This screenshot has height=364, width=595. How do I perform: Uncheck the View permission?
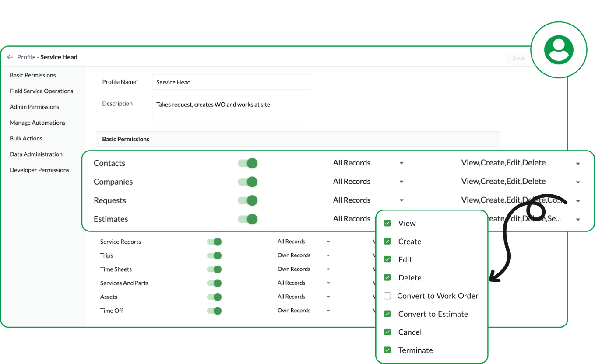point(387,223)
